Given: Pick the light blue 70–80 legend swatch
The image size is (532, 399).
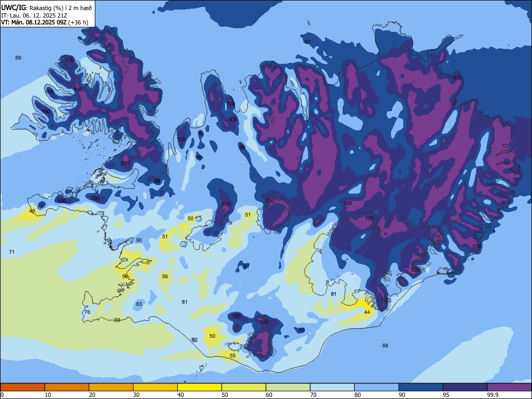Looking at the screenshot, I should pyautogui.click(x=332, y=387).
